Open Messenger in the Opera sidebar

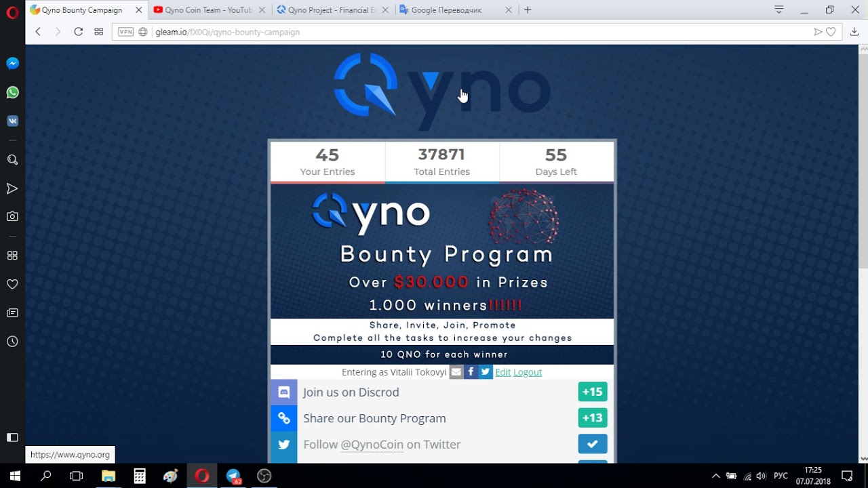(x=12, y=63)
